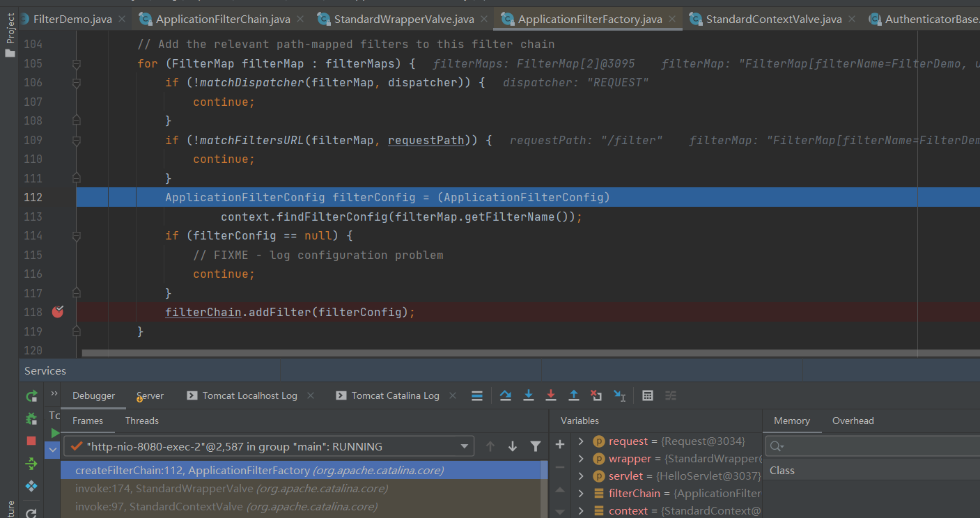Click the greyed-out Trace Current Stream Chain icon

click(x=671, y=395)
